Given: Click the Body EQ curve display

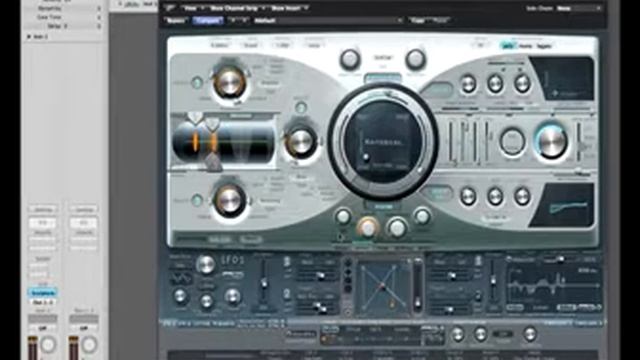Looking at the screenshot, I should coord(565,206).
